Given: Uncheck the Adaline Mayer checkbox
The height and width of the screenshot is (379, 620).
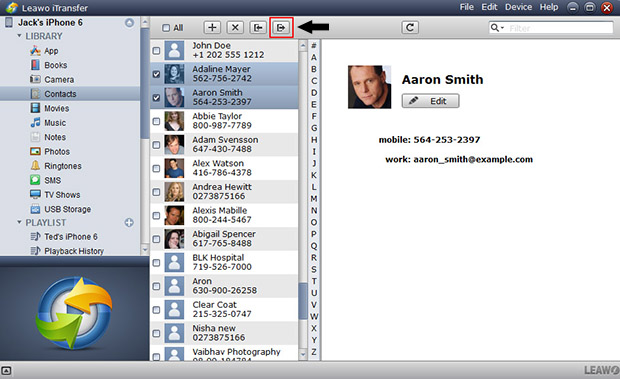Looking at the screenshot, I should (156, 74).
